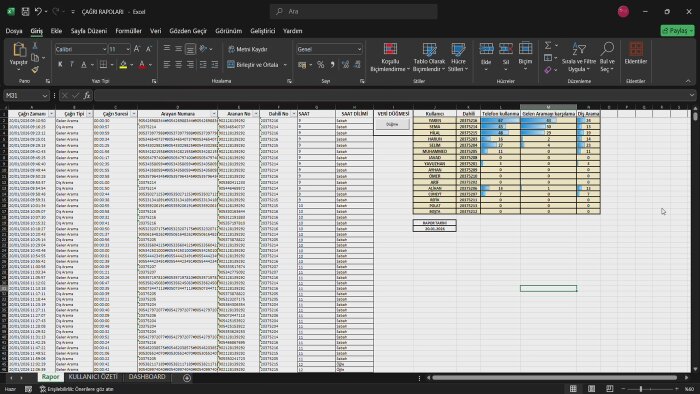Open the Calibri font name dropdown

104,49
